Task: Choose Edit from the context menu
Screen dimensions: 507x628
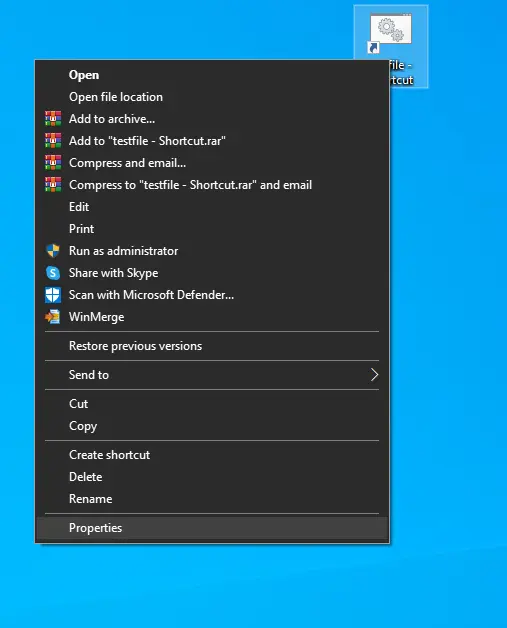Action: tap(212, 207)
